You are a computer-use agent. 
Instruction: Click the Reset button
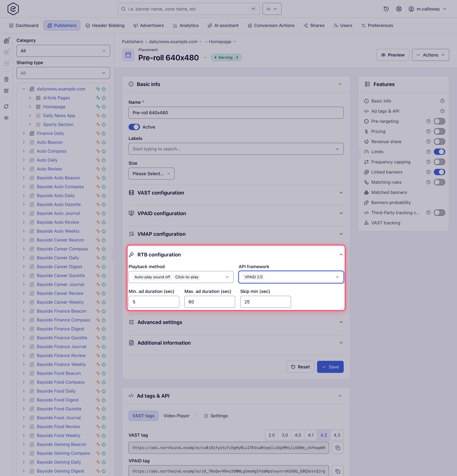(300, 367)
